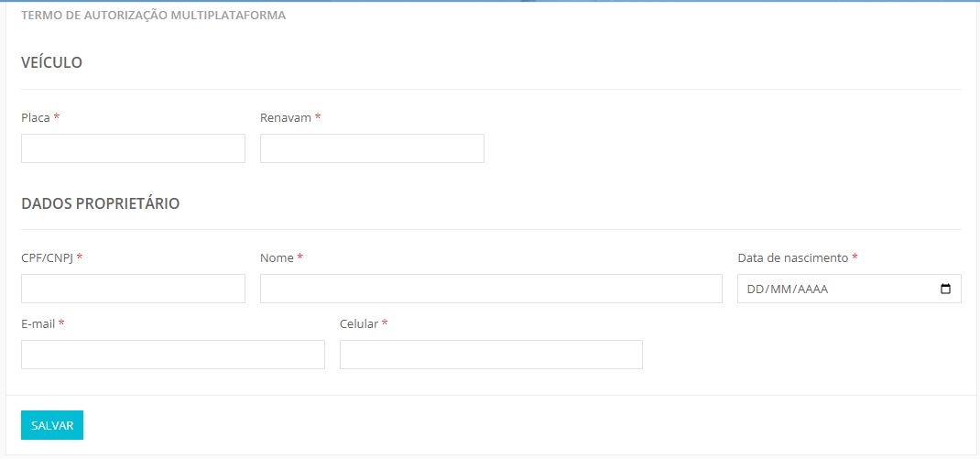
Task: Click the E-mail field label
Action: tap(38, 323)
